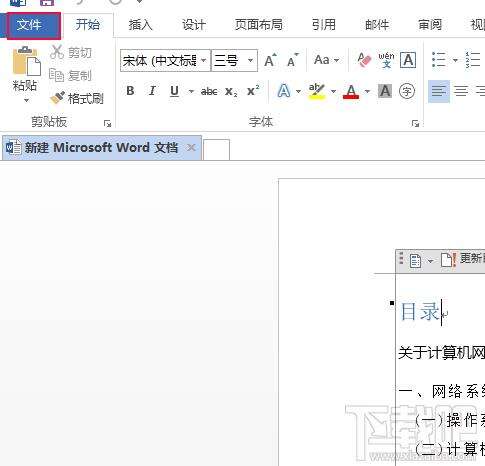The image size is (485, 466).
Task: Expand the Change Case Aa dropdown
Action: point(327,60)
